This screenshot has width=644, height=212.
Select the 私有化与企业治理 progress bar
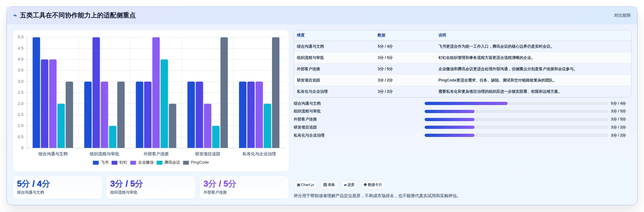click(x=516, y=135)
